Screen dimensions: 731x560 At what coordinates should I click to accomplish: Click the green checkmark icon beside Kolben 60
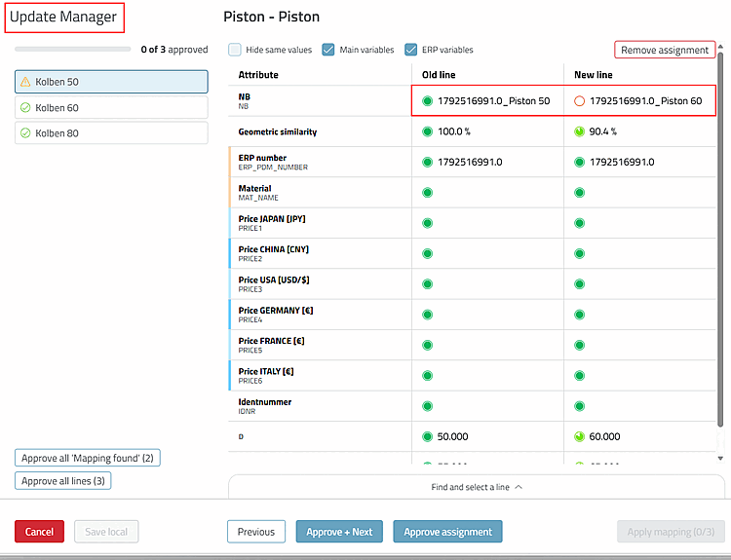25,108
